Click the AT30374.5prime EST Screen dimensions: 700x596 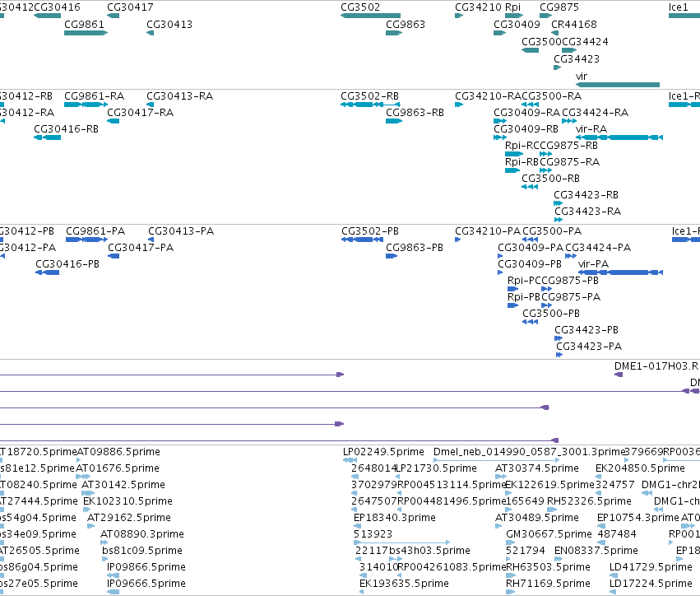click(500, 477)
